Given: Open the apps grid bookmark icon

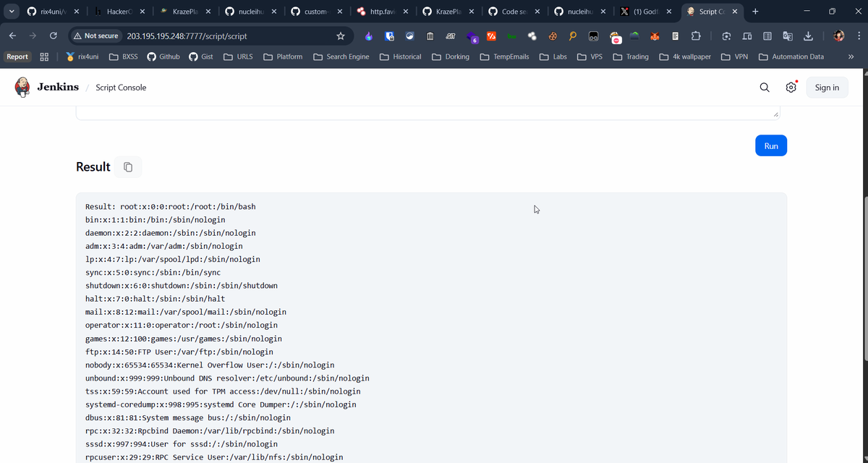Looking at the screenshot, I should tap(44, 56).
